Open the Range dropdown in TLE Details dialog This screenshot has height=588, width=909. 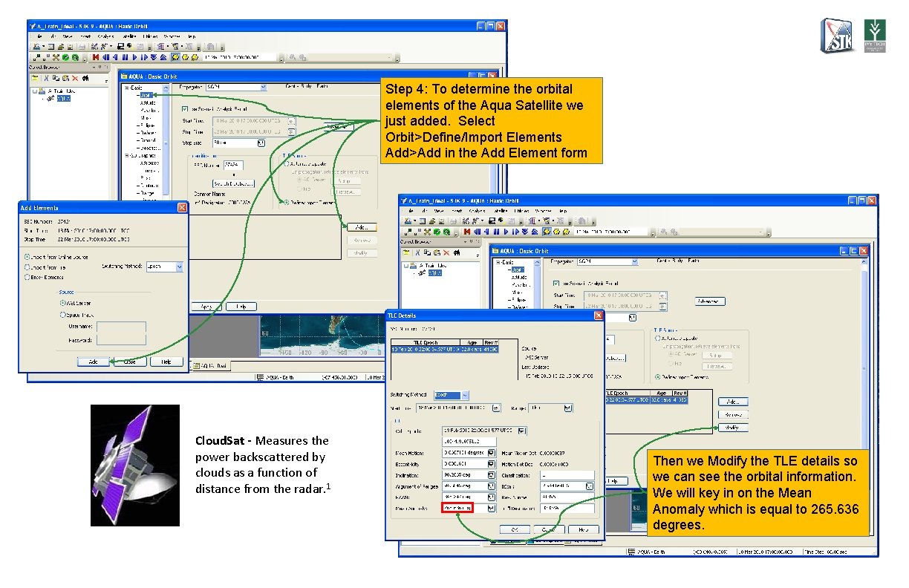(567, 408)
